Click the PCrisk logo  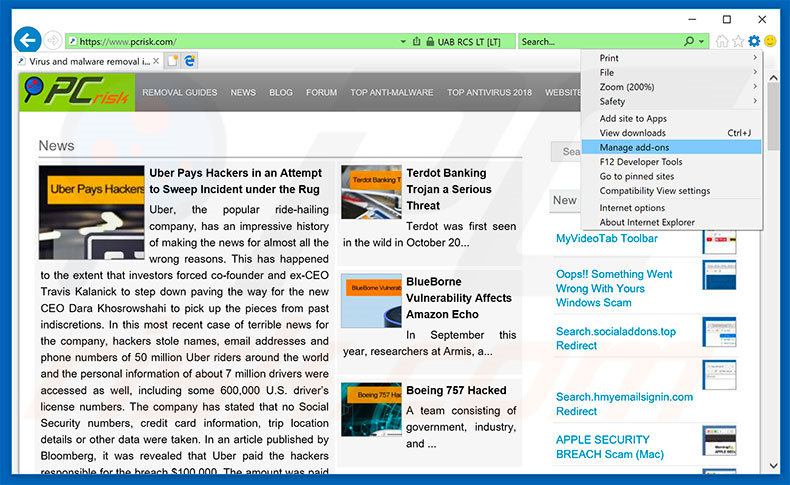pos(77,92)
